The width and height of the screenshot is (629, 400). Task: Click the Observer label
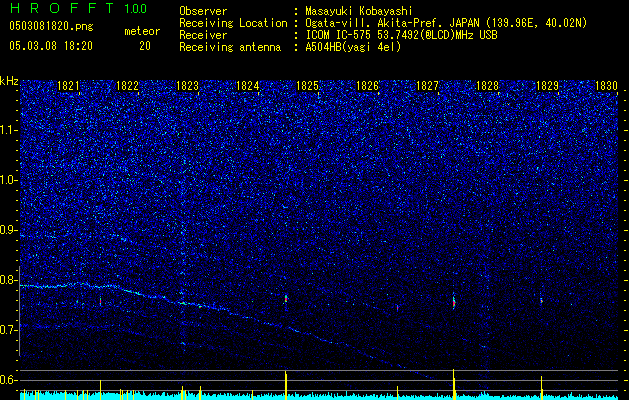click(203, 11)
